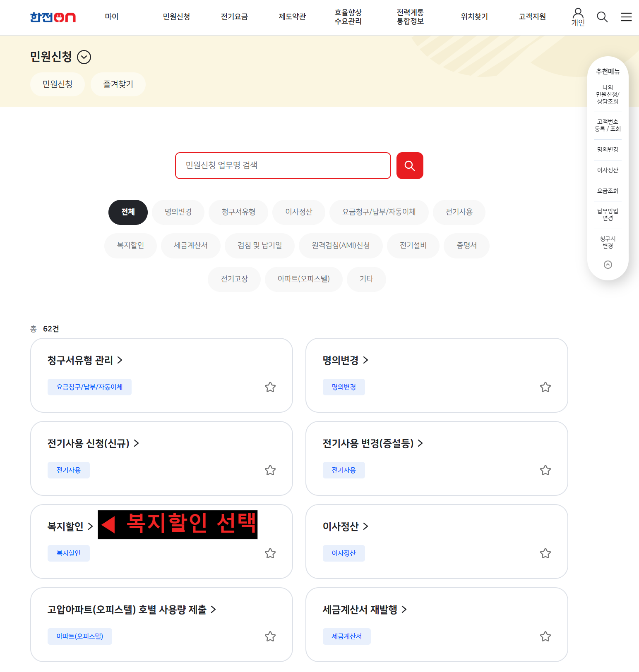Open 청구서 변경 in 추천메뉴
Image resolution: width=639 pixels, height=672 pixels.
608,243
